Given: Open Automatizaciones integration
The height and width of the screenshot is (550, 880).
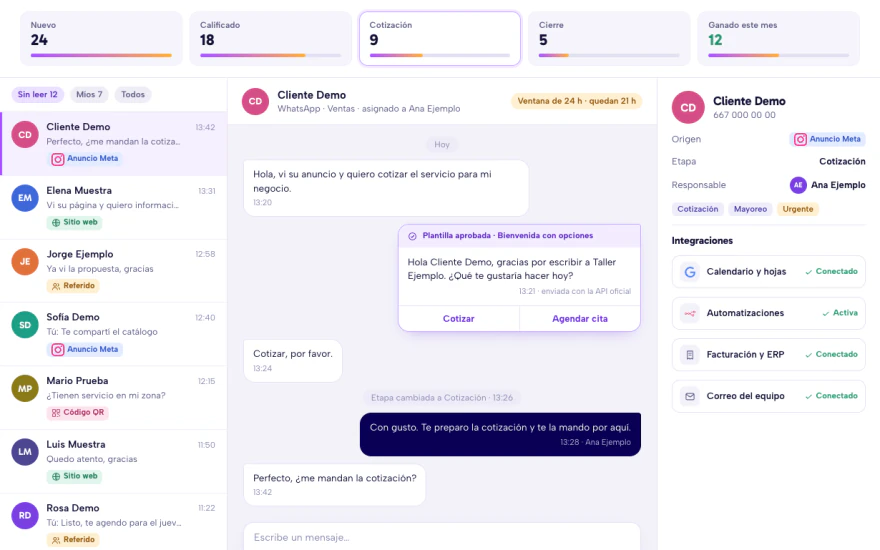Looking at the screenshot, I should coord(768,313).
